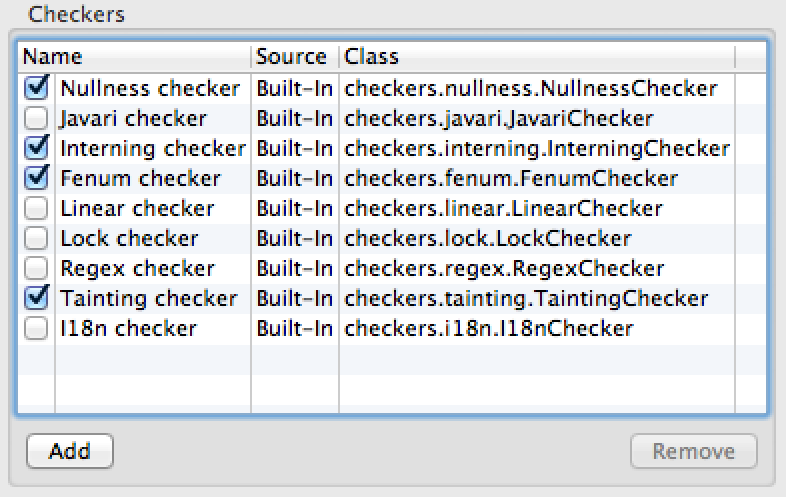
Task: Select the checkers.regex.RegexChecker class cell
Action: [504, 269]
